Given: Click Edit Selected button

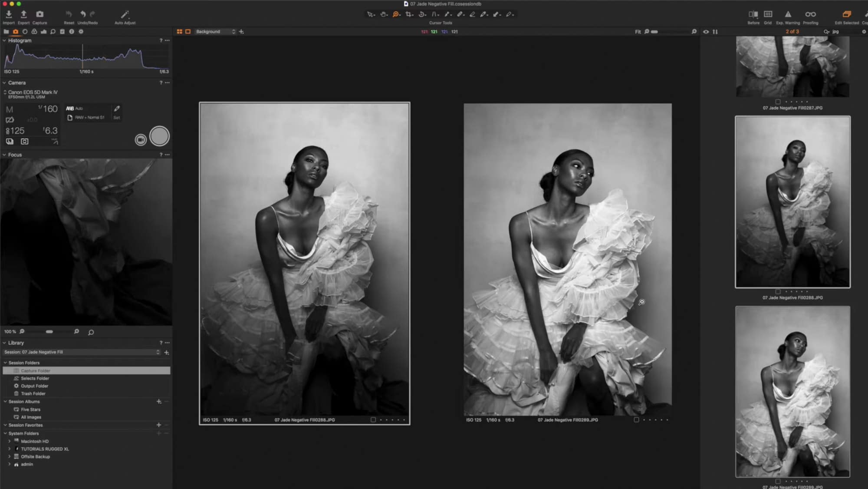Looking at the screenshot, I should [846, 15].
